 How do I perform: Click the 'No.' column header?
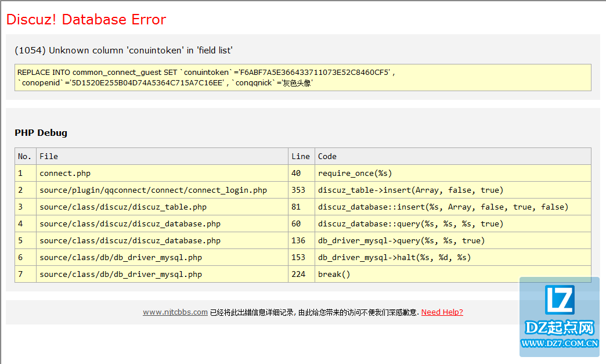(26, 157)
